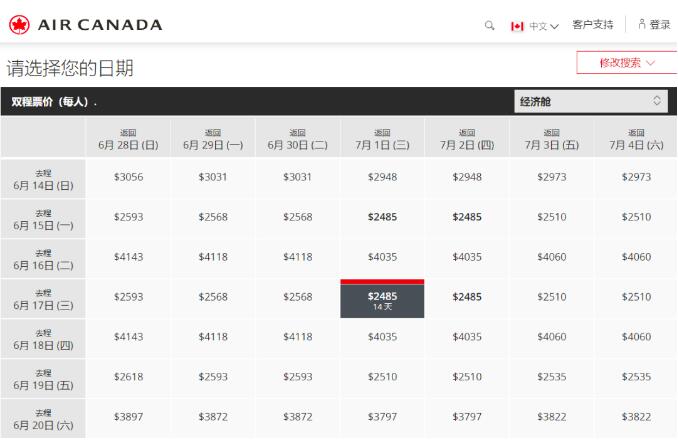This screenshot has height=446, width=678.
Task: Select the highlighted $2485 14天 fare cell
Action: 382,300
